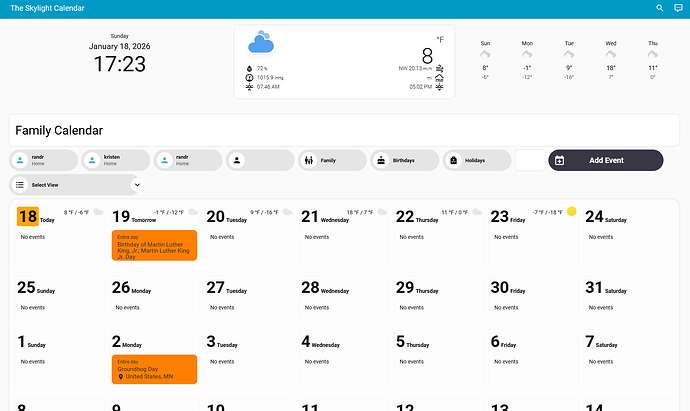The width and height of the screenshot is (690, 411).
Task: Click the cloud icon on Tuesday 20 cell
Action: (287, 212)
